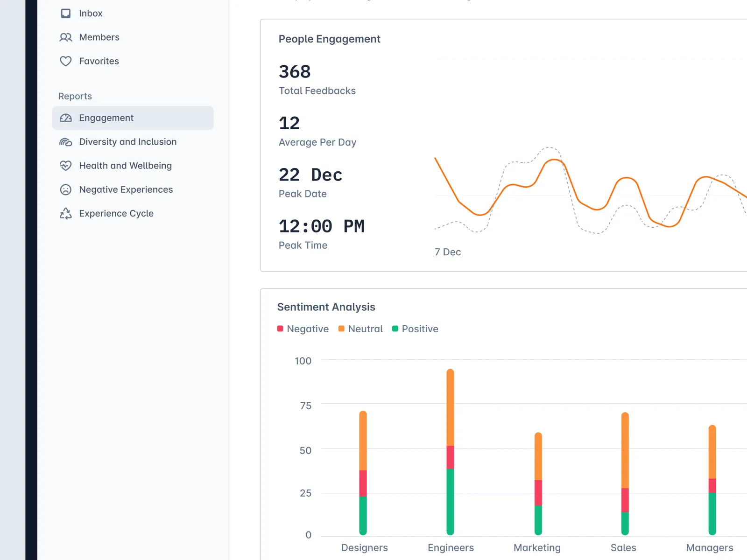Click the 7 Dec date axis label
The image size is (747, 560).
[448, 252]
